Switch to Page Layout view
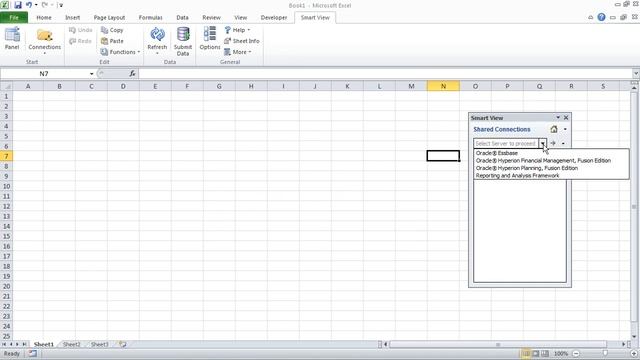Screen dimensions: 640x360 tap(536, 353)
